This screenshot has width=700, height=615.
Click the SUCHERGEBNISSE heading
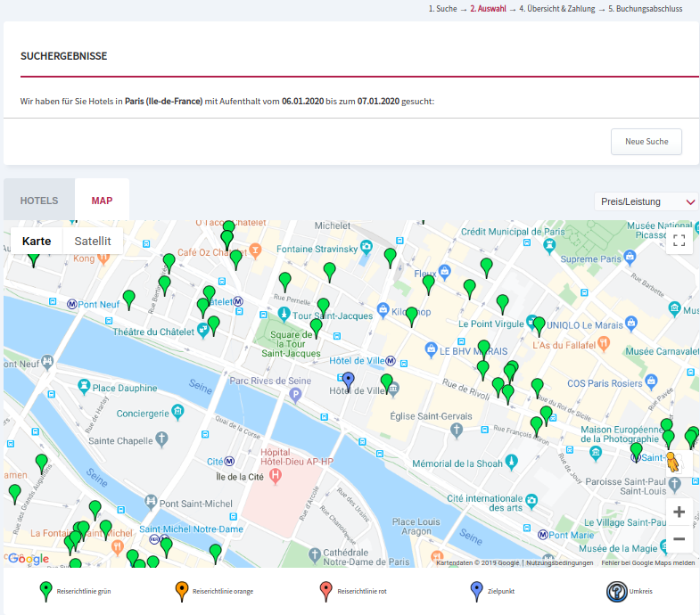(64, 56)
